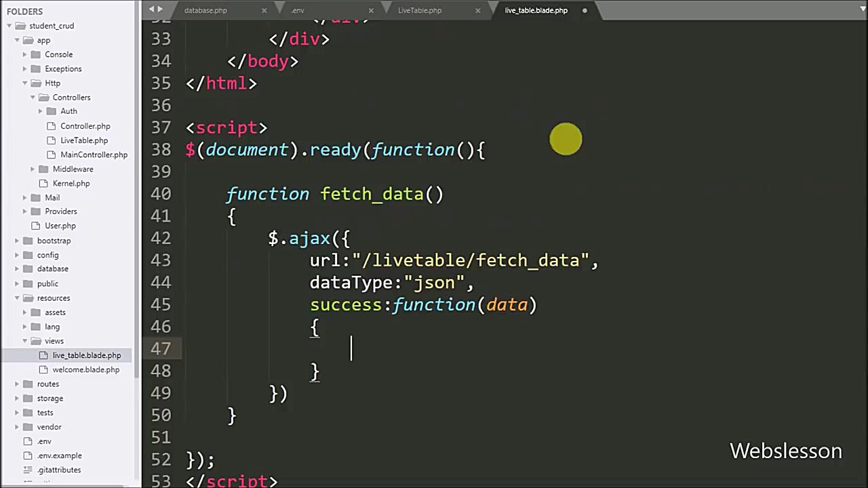This screenshot has height=488, width=868.
Task: Close the LiveTable.php tab
Action: tap(478, 10)
